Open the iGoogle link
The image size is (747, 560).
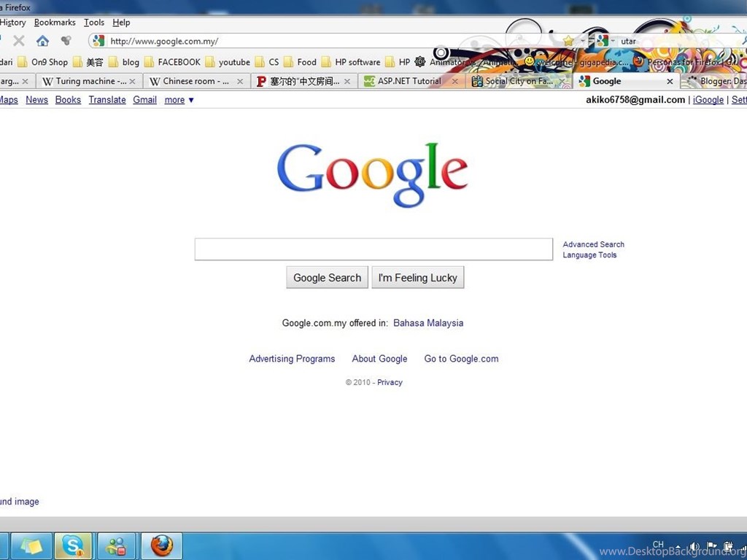pyautogui.click(x=708, y=99)
